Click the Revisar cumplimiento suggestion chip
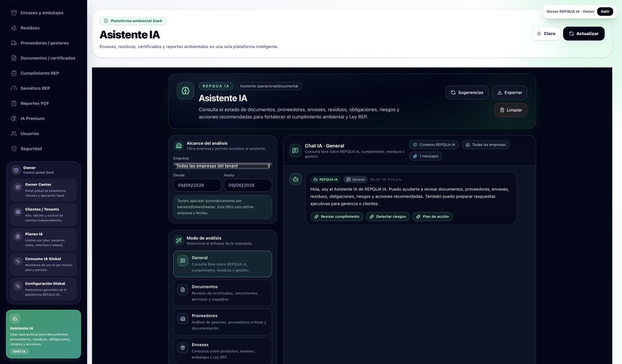This screenshot has width=622, height=364. 337,216
